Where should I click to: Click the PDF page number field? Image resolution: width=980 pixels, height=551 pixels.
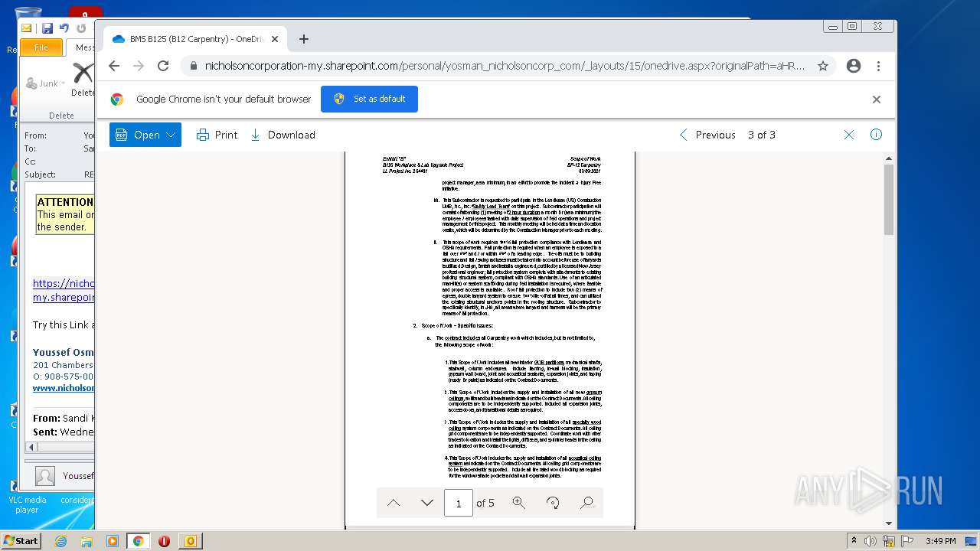(459, 503)
